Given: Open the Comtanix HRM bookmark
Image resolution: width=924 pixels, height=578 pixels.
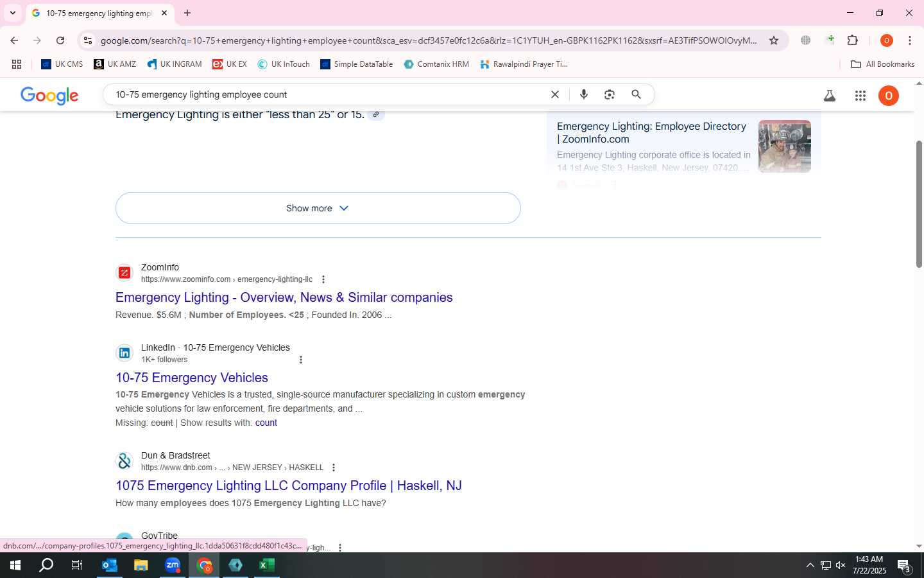Looking at the screenshot, I should coord(436,64).
